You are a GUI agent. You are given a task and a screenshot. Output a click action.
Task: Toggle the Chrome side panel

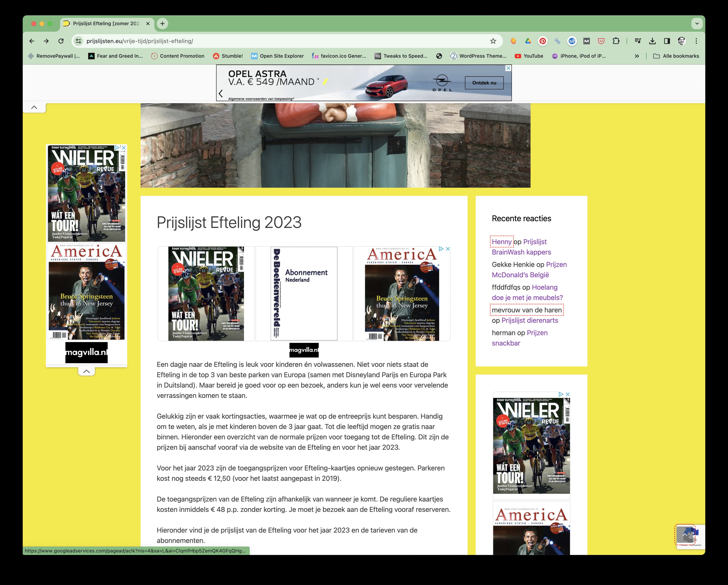[x=667, y=41]
